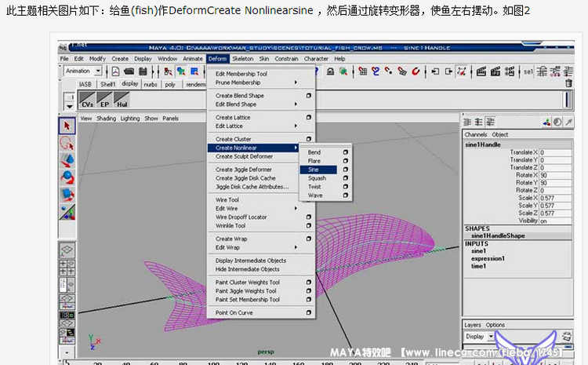Pick the Lasso selection tool
The width and height of the screenshot is (588, 365).
point(67,143)
